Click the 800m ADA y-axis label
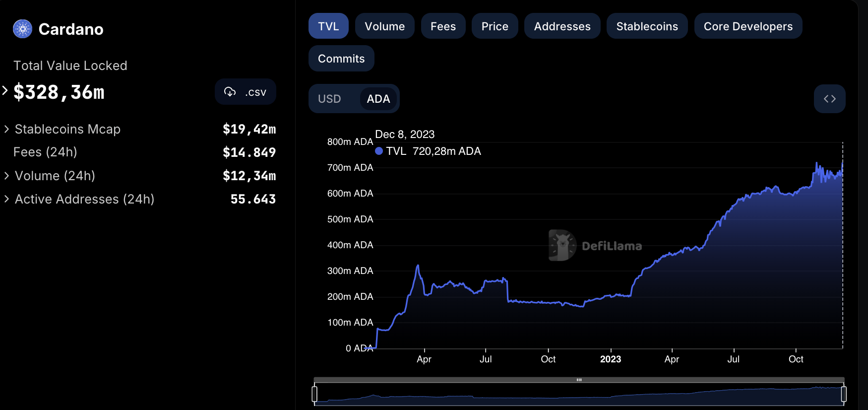Image resolution: width=868 pixels, height=410 pixels. coord(350,142)
